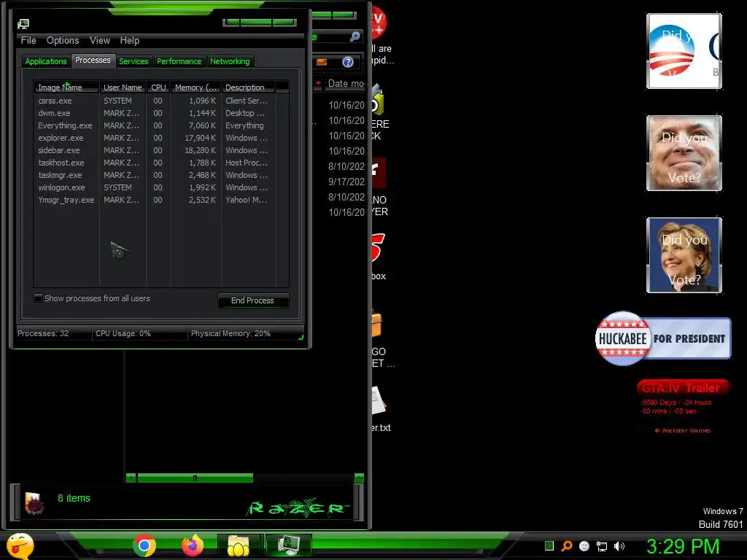Click the 8 items text in Explorer
The width and height of the screenshot is (747, 560).
point(74,498)
